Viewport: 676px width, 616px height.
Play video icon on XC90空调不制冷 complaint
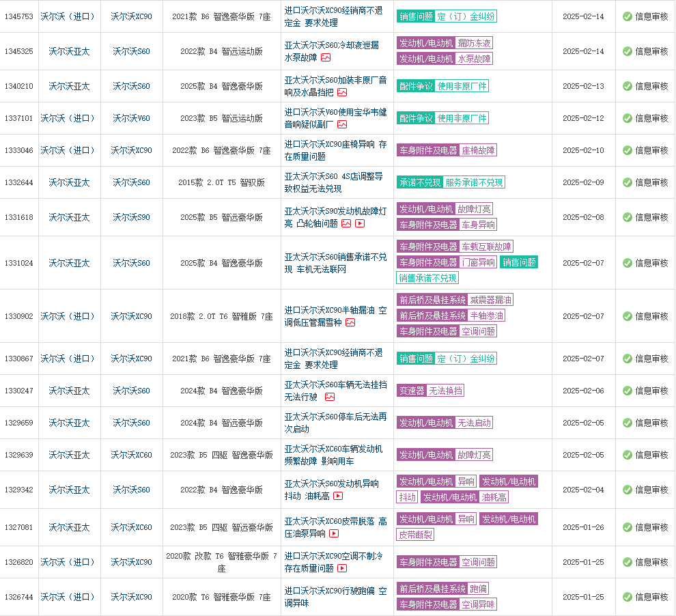pos(342,568)
